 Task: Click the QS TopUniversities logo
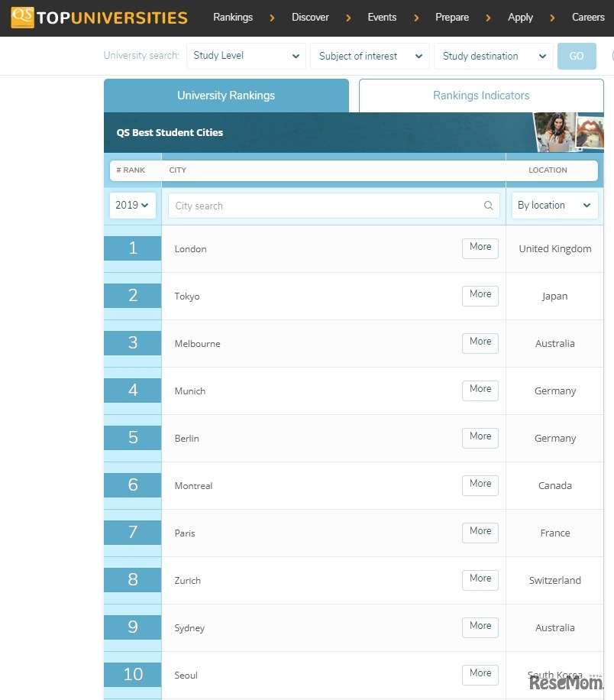click(x=99, y=18)
